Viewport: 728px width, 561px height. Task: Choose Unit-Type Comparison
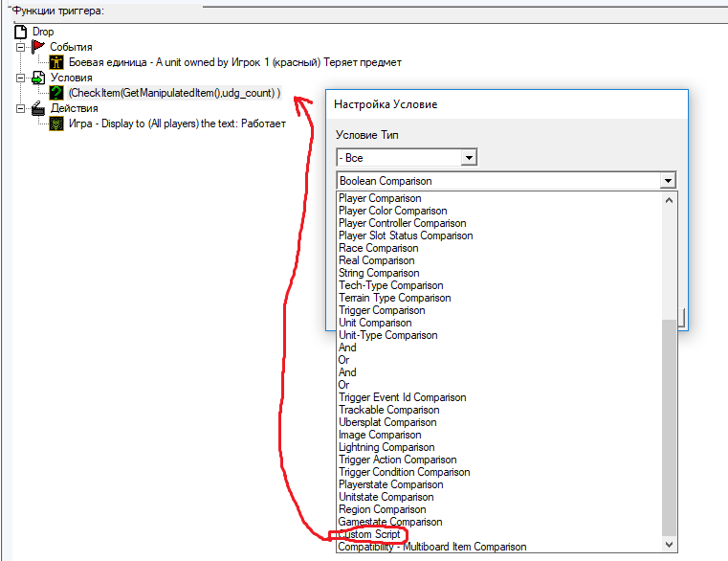387,335
